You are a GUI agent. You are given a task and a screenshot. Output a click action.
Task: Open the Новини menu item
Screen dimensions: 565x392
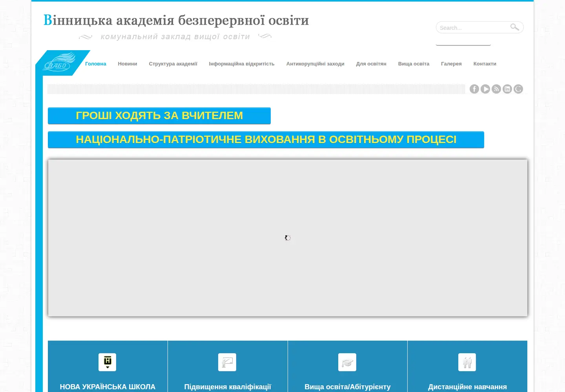(128, 64)
